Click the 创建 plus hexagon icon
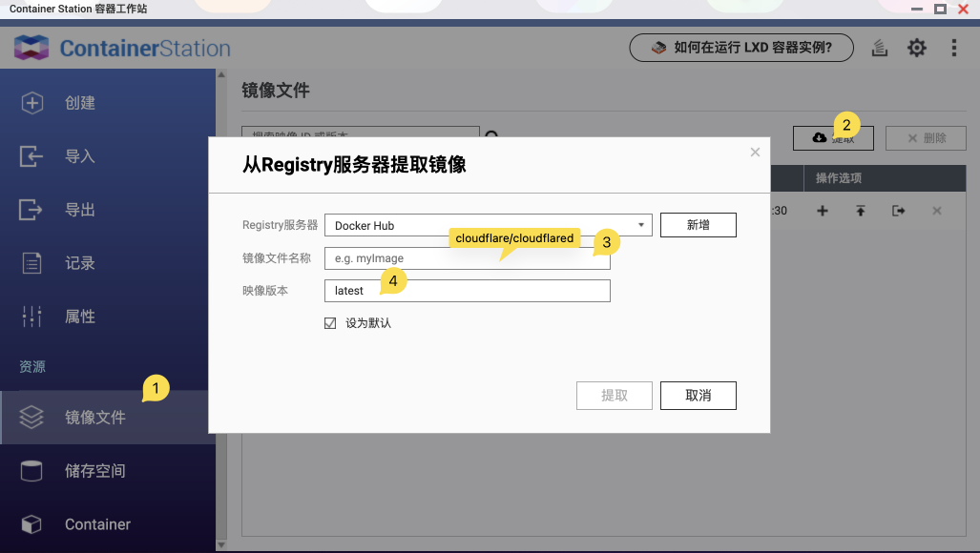This screenshot has height=553, width=980. (x=31, y=103)
